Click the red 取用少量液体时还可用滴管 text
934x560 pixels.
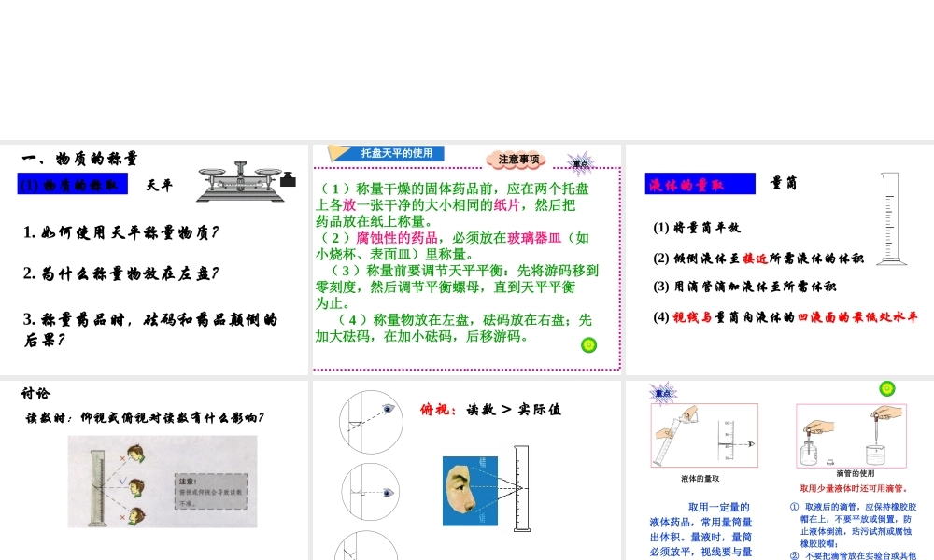coord(854,488)
